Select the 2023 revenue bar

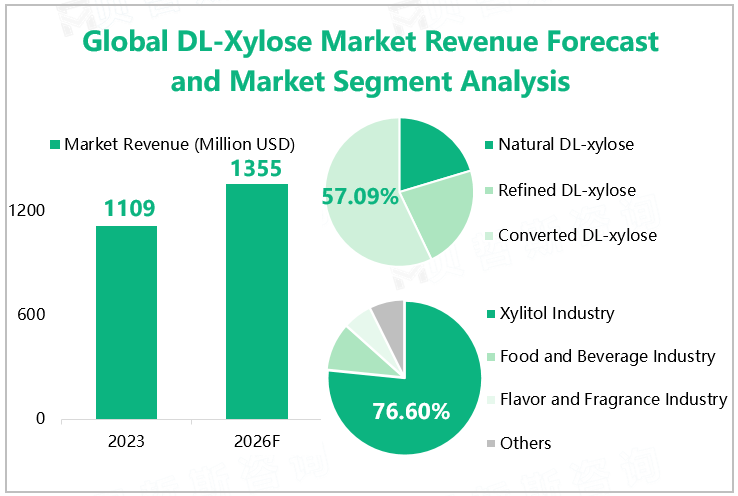pos(126,320)
